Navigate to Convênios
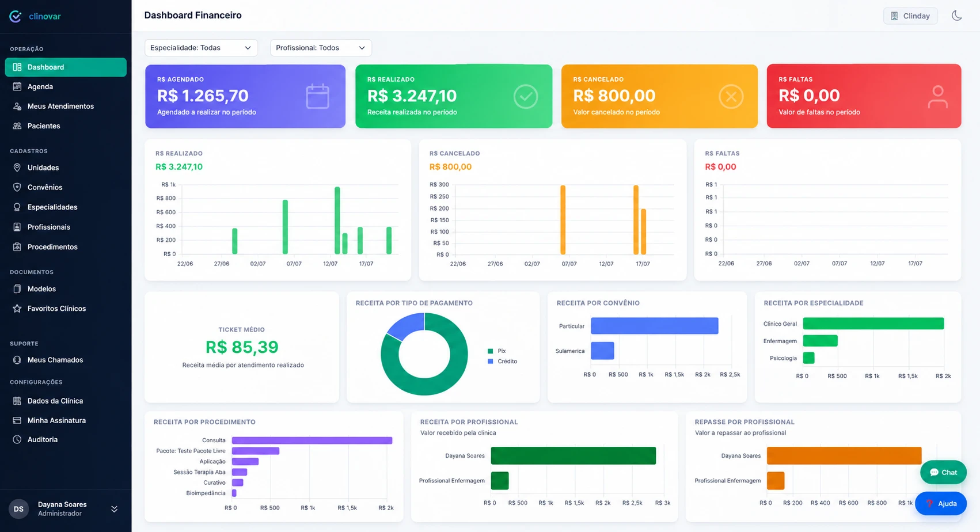 [x=66, y=187]
